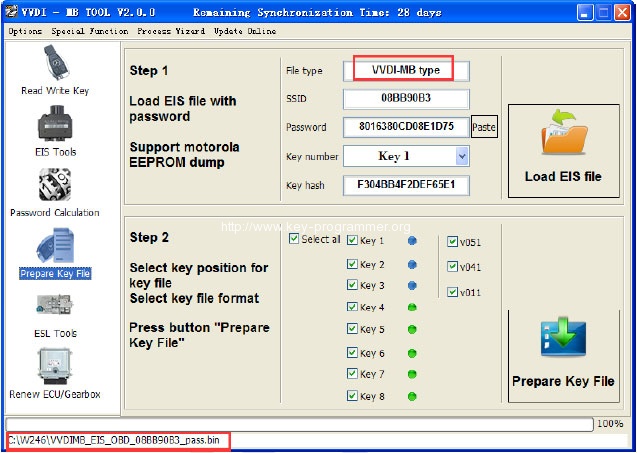Click the Load EIS file folder icon
The height and width of the screenshot is (453, 637).
pos(563,138)
